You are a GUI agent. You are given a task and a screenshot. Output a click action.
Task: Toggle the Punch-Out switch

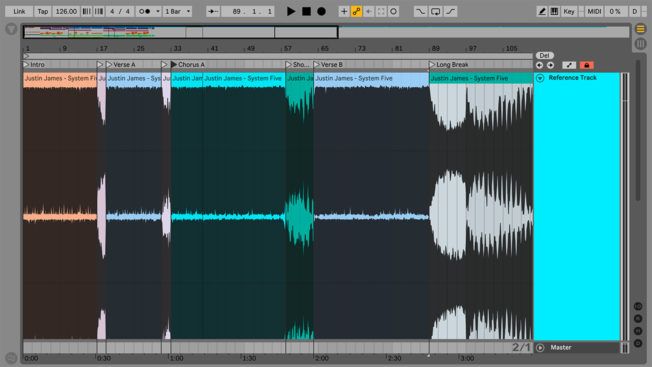pos(451,11)
